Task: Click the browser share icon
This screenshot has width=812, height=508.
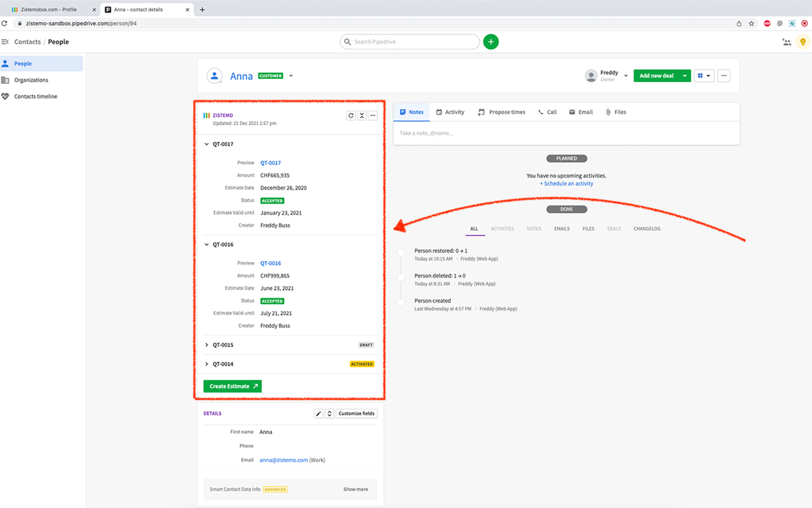Action: click(739, 24)
